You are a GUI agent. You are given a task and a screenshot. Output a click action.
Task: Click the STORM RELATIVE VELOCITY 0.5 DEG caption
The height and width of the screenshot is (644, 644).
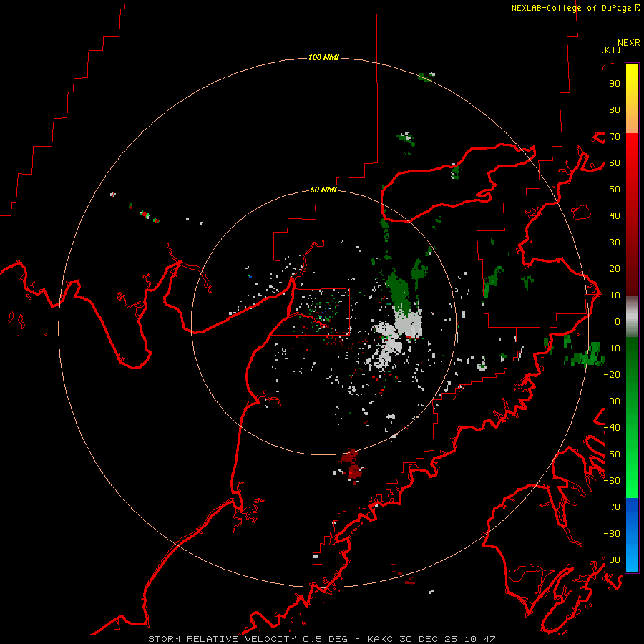[248, 639]
